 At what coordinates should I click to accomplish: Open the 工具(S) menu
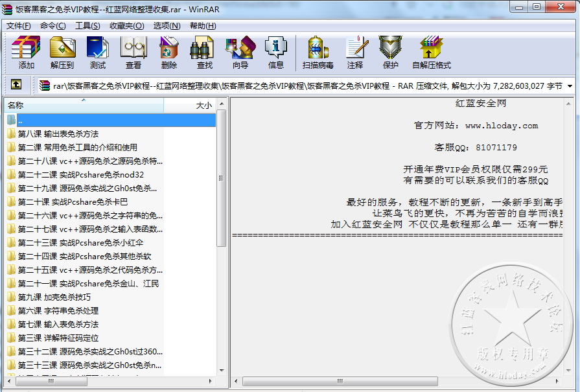pos(87,26)
